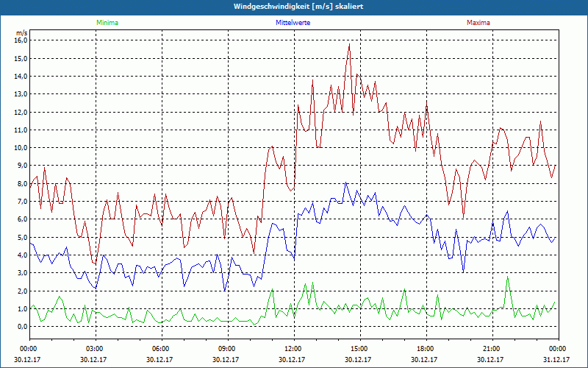
Task: Click the 12,0 y-axis value
Action: (x=21, y=112)
